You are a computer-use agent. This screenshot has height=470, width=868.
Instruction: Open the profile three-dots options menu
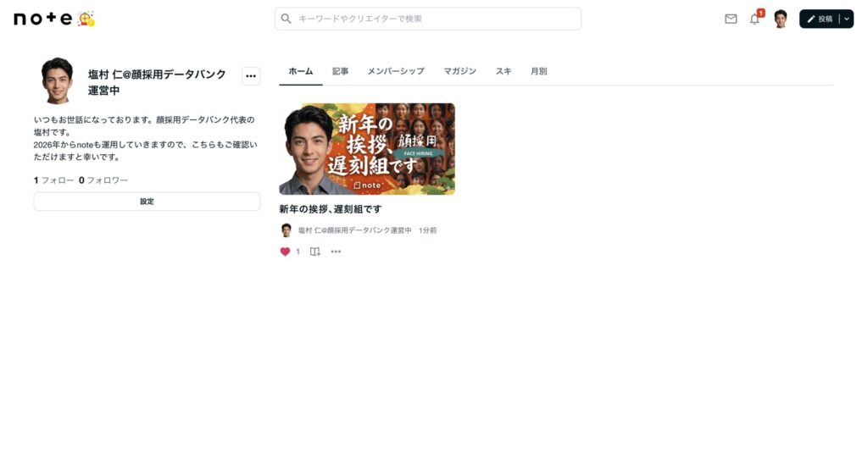pyautogui.click(x=251, y=76)
